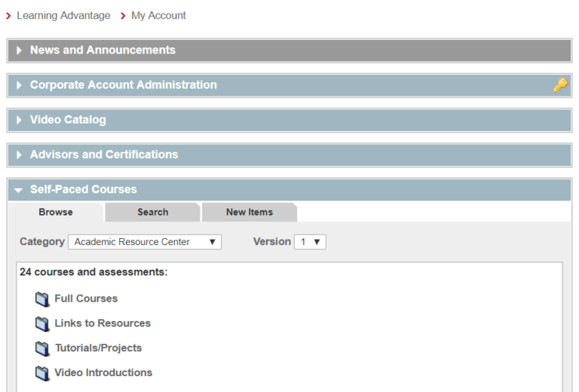This screenshot has width=579, height=392.
Task: Open the Tutorials/Projects folder icon
Action: pos(42,349)
